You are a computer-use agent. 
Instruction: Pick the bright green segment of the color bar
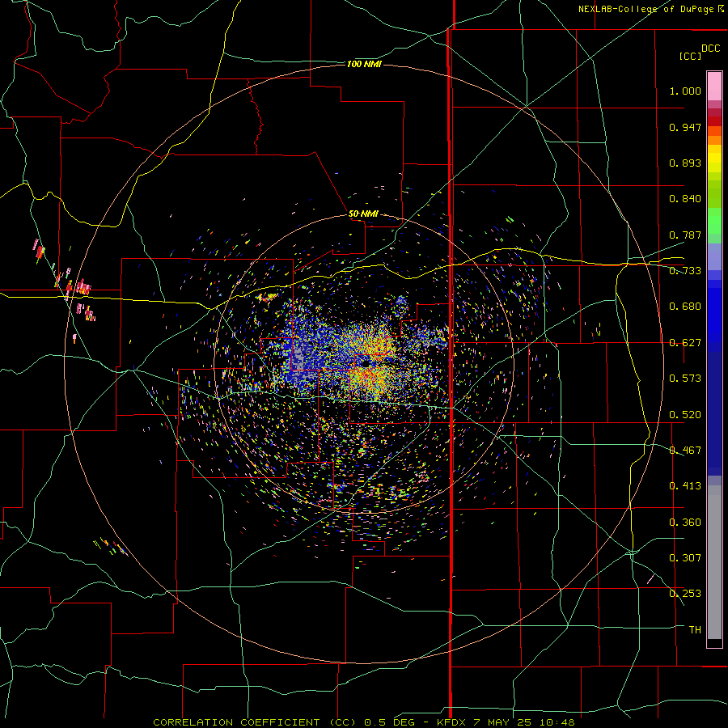coord(714,221)
